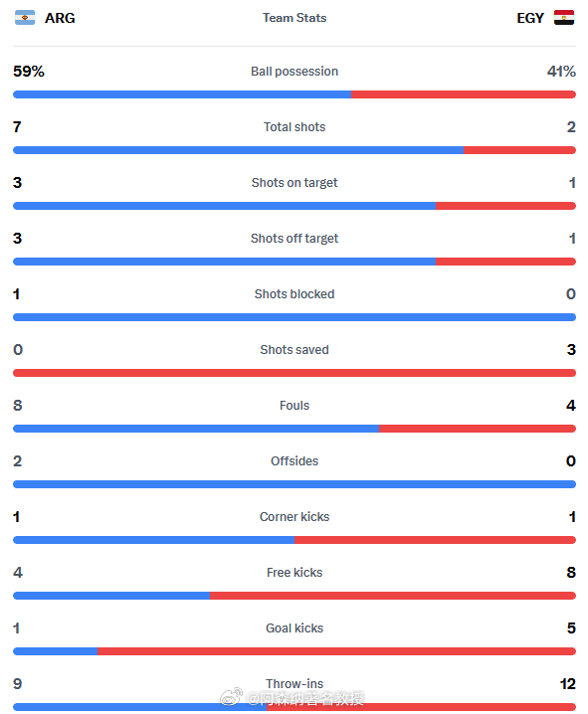Click the Shots saved red bar
The height and width of the screenshot is (714, 588).
[294, 373]
